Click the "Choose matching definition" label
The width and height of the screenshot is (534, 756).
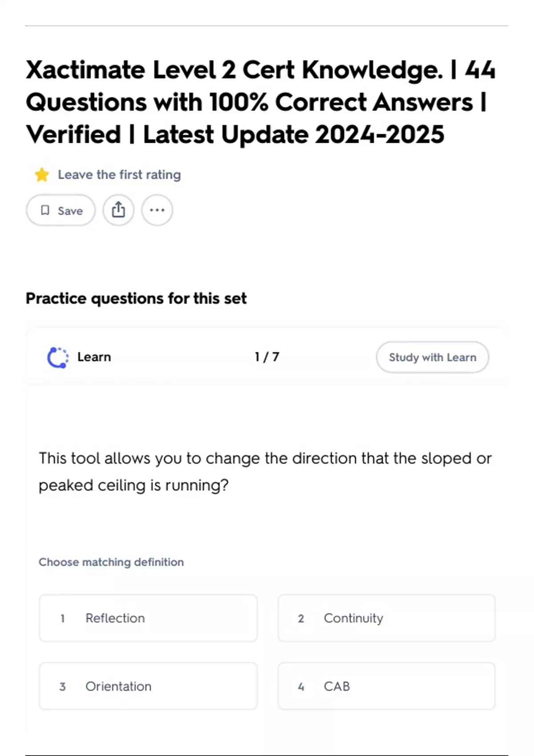click(x=111, y=562)
